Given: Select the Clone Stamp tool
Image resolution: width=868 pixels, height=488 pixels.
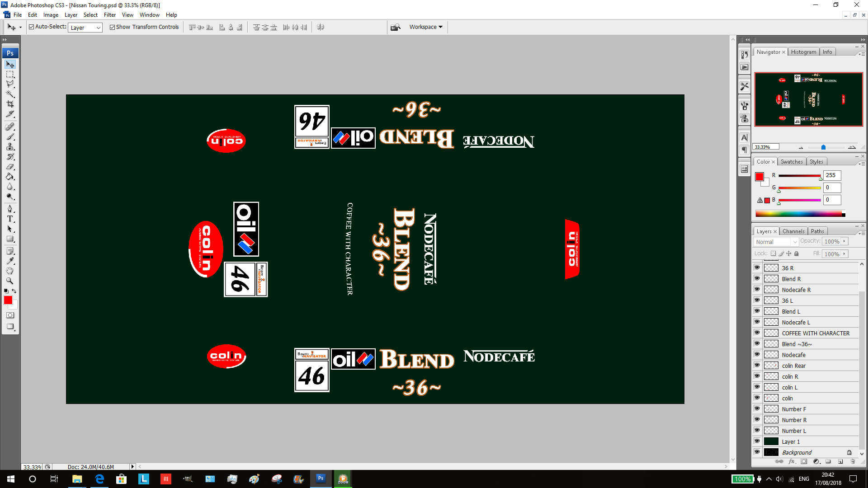Looking at the screenshot, I should (x=10, y=147).
